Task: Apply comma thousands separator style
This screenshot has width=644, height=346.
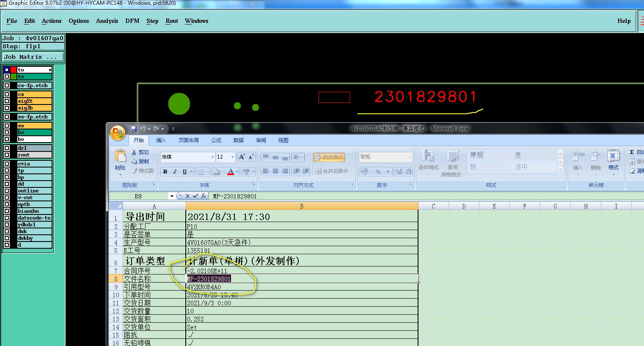Action: click(388, 172)
